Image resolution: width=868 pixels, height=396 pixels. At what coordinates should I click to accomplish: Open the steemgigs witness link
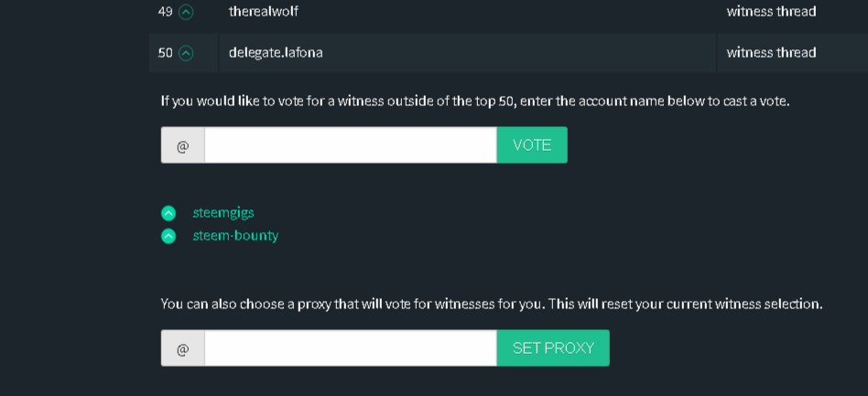pos(223,213)
